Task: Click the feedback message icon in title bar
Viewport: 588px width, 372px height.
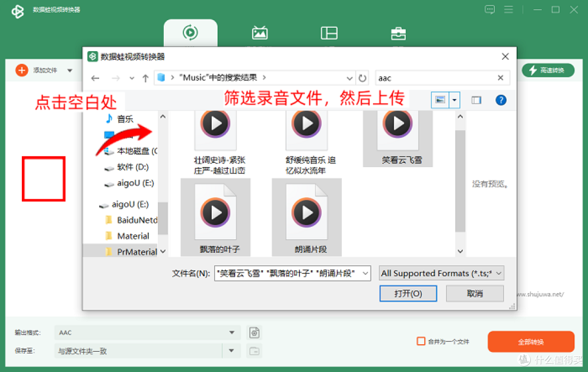Action: 489,10
